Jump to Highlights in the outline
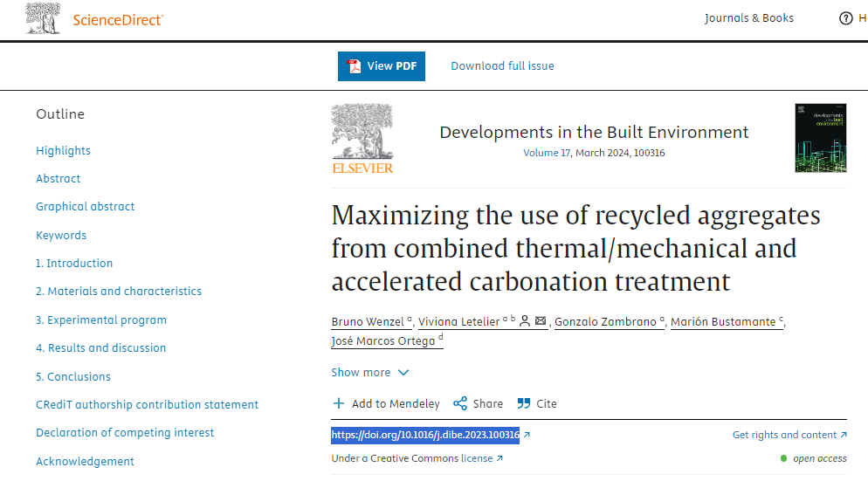The height and width of the screenshot is (481, 868). click(63, 151)
